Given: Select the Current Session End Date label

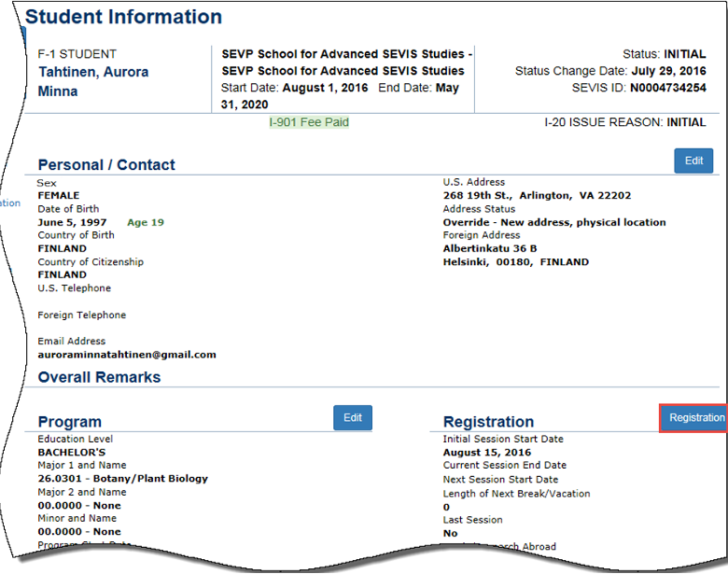Looking at the screenshot, I should (x=505, y=465).
